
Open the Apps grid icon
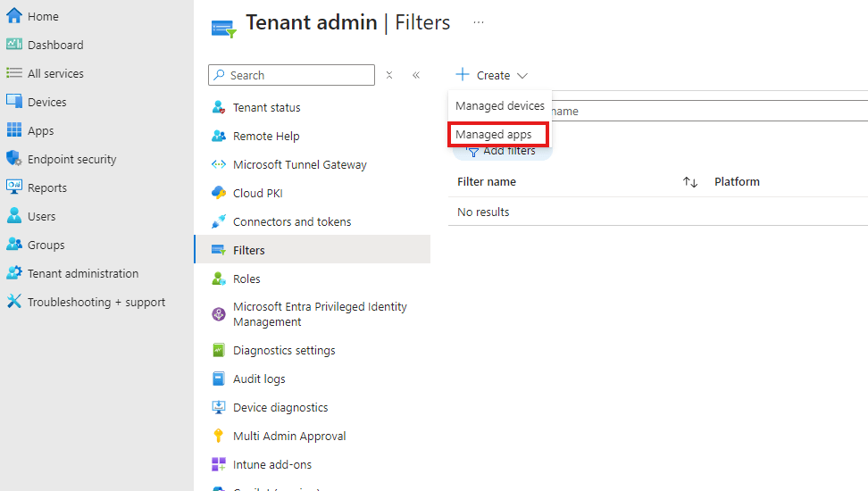tap(13, 130)
